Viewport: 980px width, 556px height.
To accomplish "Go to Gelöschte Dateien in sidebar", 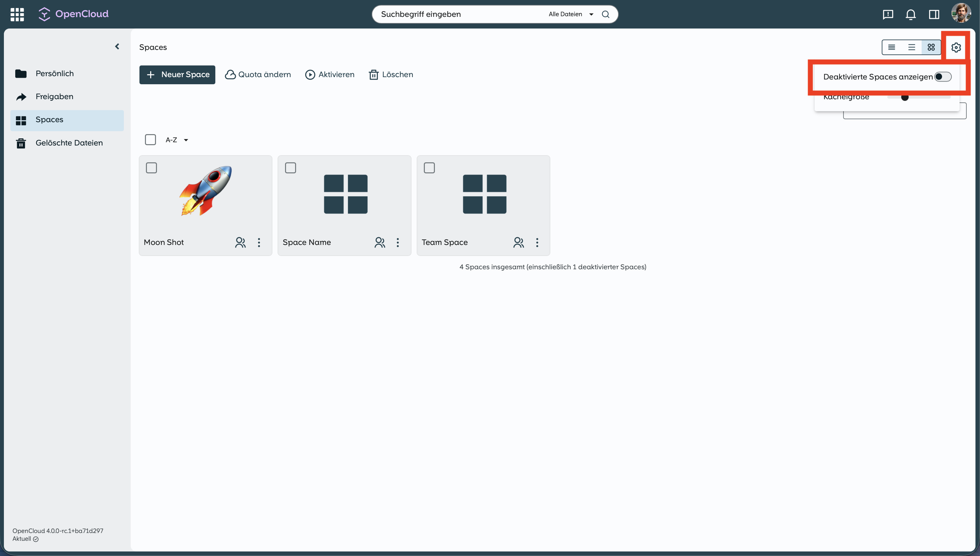I will pyautogui.click(x=69, y=143).
